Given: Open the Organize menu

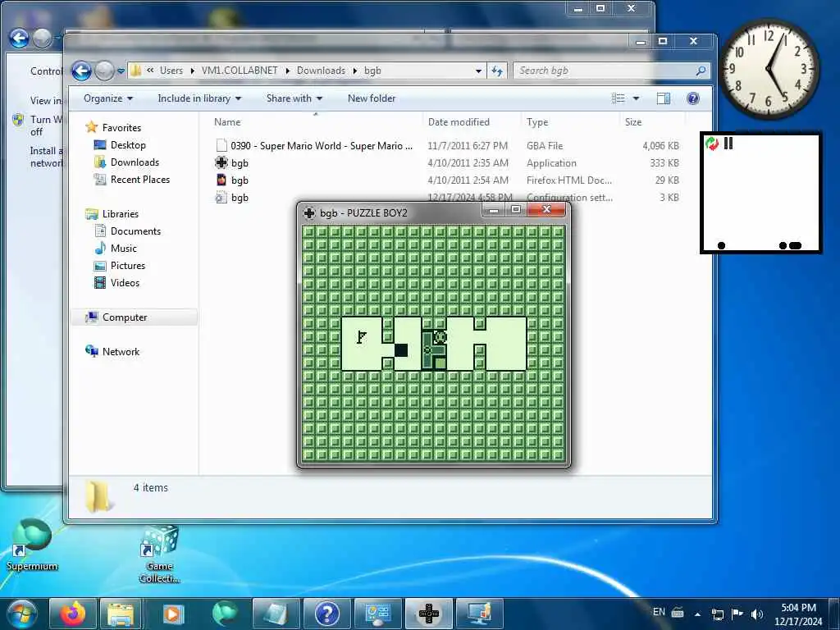Looking at the screenshot, I should tap(108, 98).
